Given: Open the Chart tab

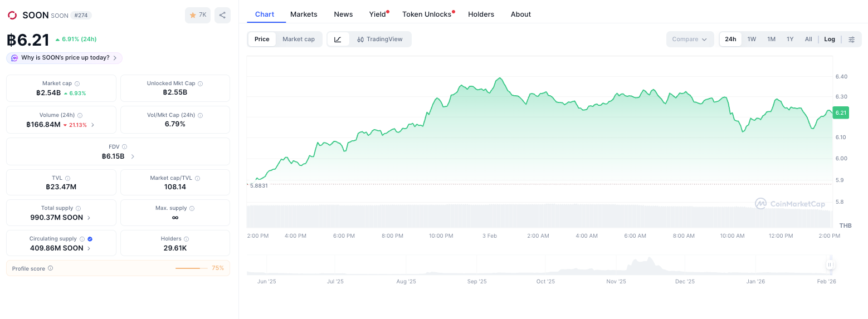Looking at the screenshot, I should coord(265,14).
